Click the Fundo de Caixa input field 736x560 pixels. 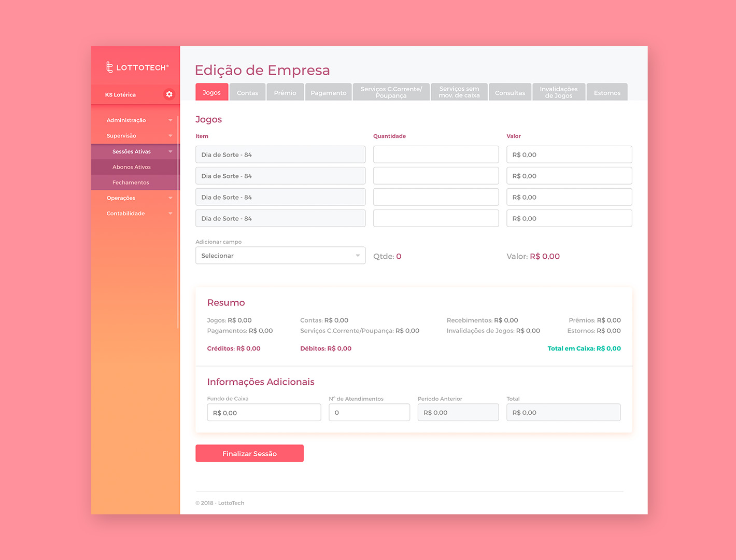coord(264,413)
